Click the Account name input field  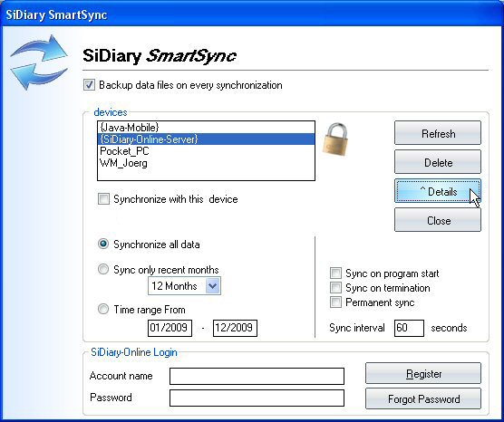coord(257,376)
